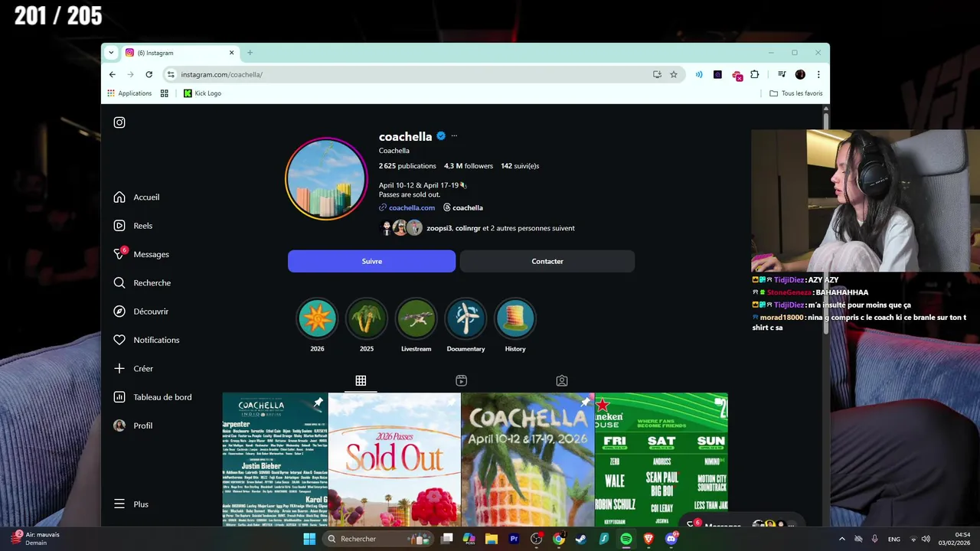The width and height of the screenshot is (980, 551).
Task: Click the dark purple extension icon
Action: pos(717,74)
